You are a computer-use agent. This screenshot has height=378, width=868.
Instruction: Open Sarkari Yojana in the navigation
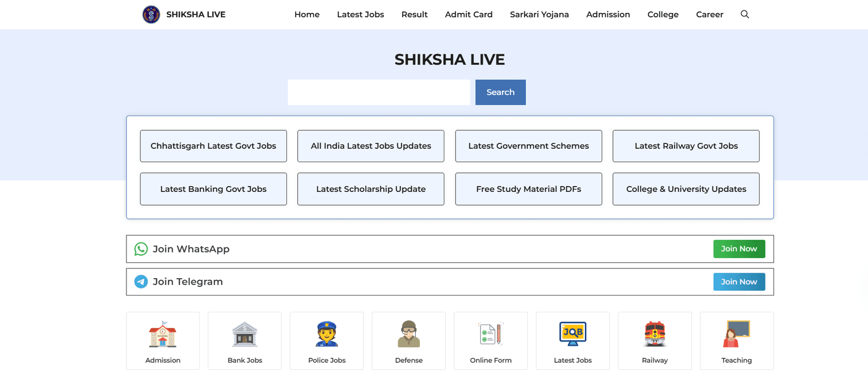click(x=539, y=15)
